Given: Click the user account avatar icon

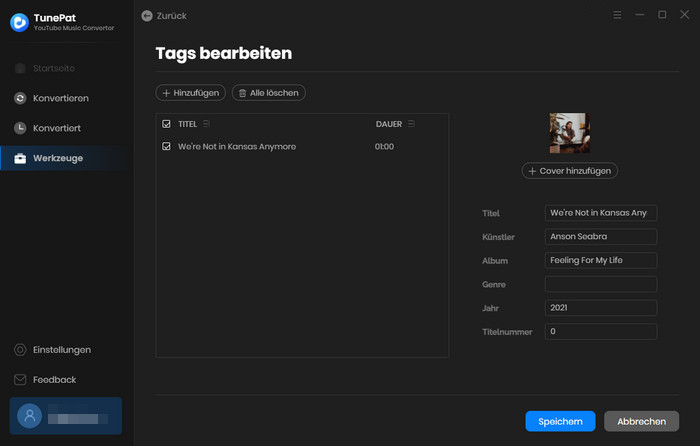Looking at the screenshot, I should [x=29, y=416].
